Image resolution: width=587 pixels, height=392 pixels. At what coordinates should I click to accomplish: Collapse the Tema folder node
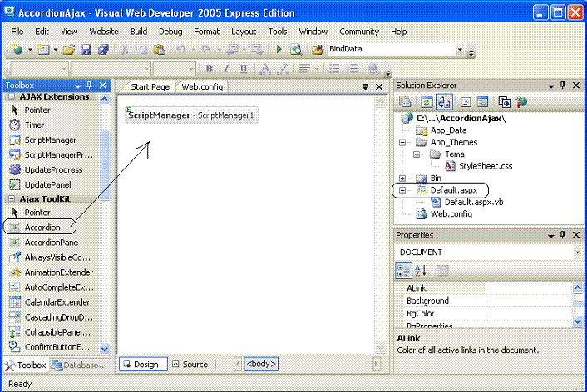point(417,154)
